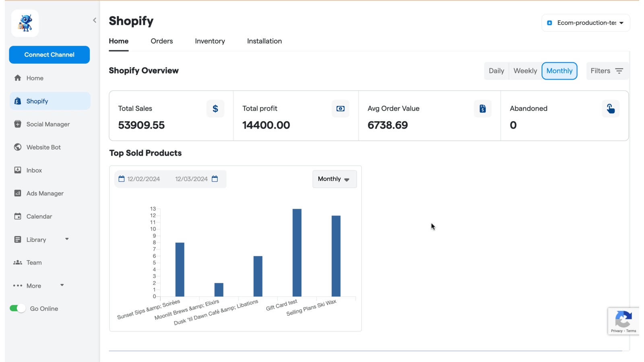The height and width of the screenshot is (362, 644).
Task: Switch to the Inventory tab
Action: [210, 41]
